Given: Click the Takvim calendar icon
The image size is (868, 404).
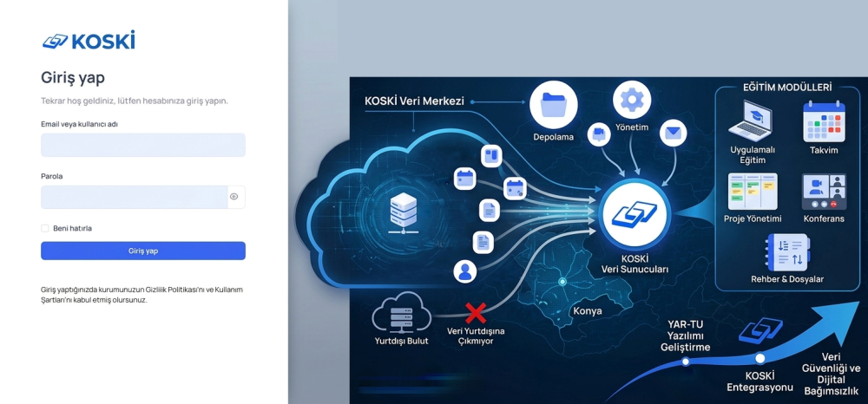Looking at the screenshot, I should tap(824, 121).
